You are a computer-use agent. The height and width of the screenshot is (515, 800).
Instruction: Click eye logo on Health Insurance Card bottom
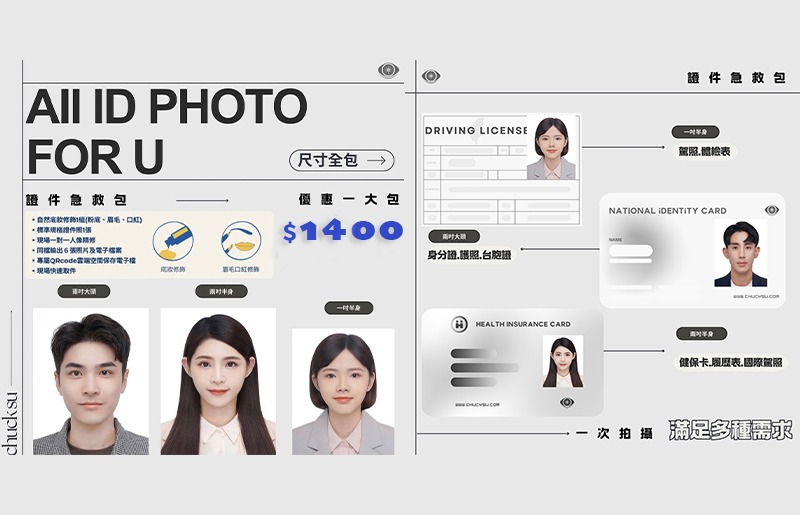pos(567,402)
